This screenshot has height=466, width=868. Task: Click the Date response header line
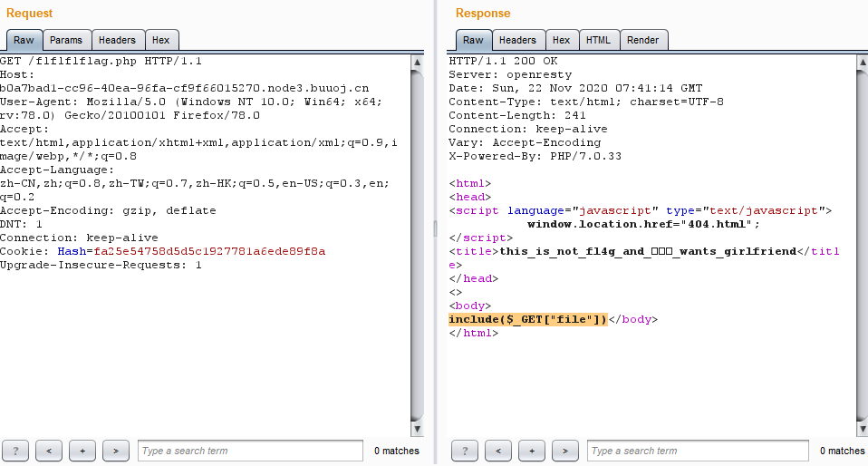click(575, 88)
